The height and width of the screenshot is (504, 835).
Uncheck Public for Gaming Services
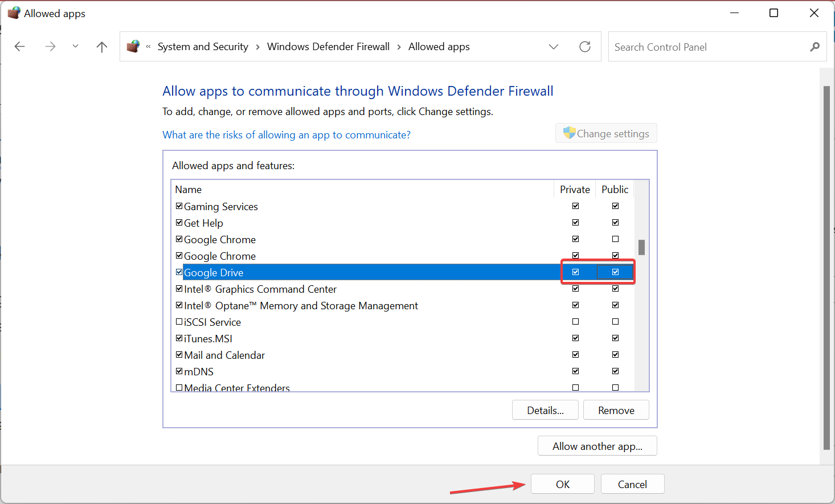click(615, 206)
